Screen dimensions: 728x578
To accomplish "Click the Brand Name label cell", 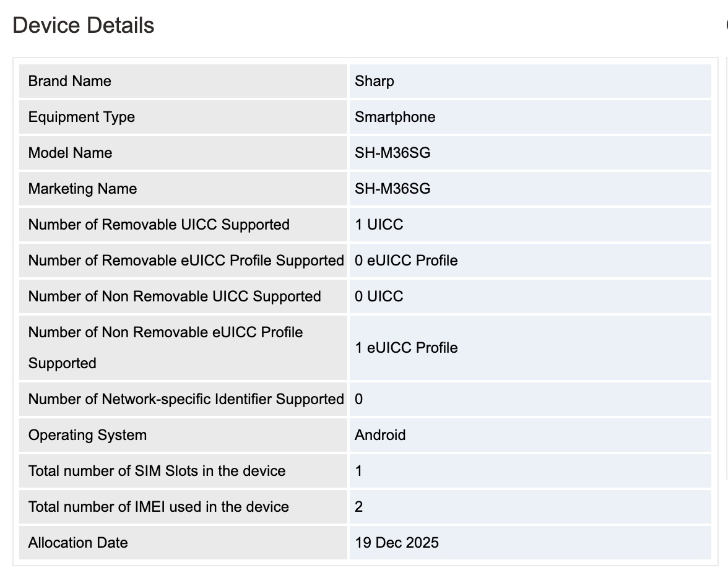I will pyautogui.click(x=70, y=81).
